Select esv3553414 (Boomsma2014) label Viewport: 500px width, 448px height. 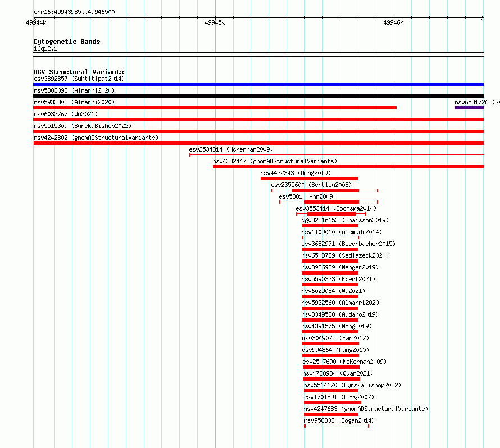[x=336, y=208]
